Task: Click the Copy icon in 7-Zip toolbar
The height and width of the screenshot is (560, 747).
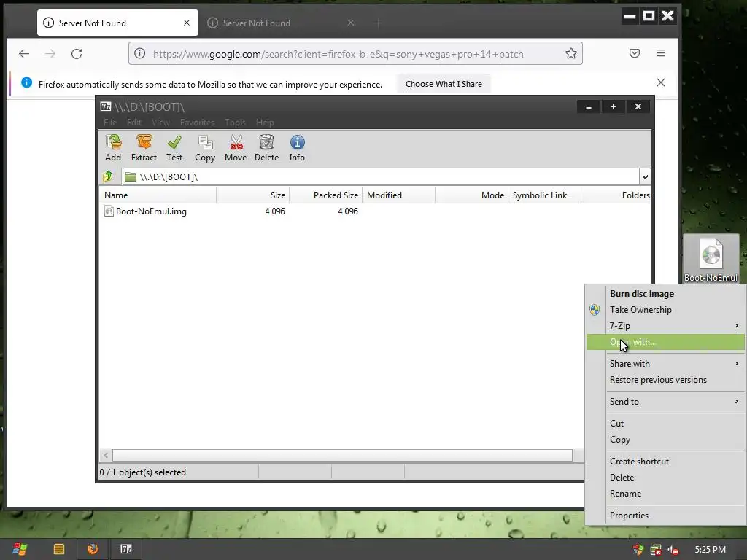Action: (x=205, y=142)
